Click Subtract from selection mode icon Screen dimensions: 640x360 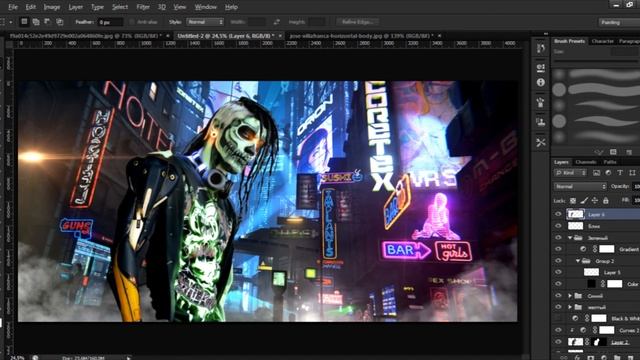(47, 22)
